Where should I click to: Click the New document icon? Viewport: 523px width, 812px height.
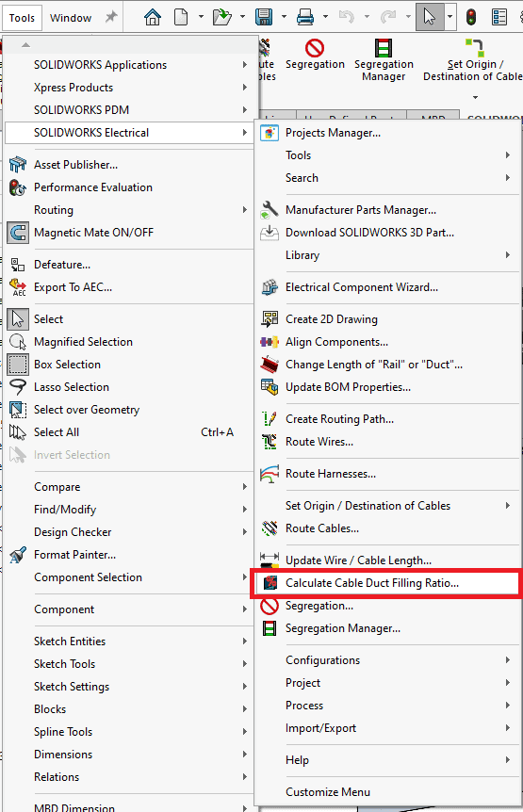click(181, 17)
